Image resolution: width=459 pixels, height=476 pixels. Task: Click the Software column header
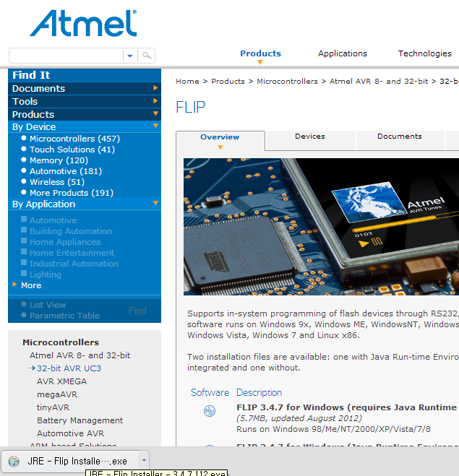(210, 392)
